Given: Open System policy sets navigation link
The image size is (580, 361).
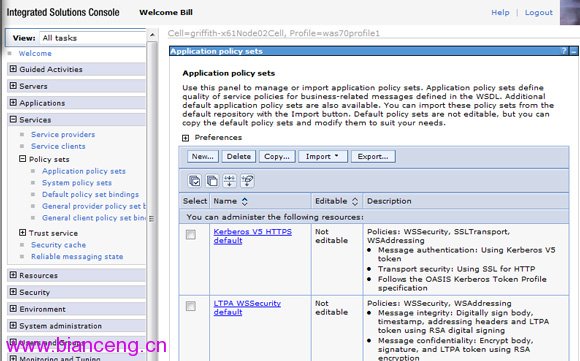Looking at the screenshot, I should pos(77,183).
